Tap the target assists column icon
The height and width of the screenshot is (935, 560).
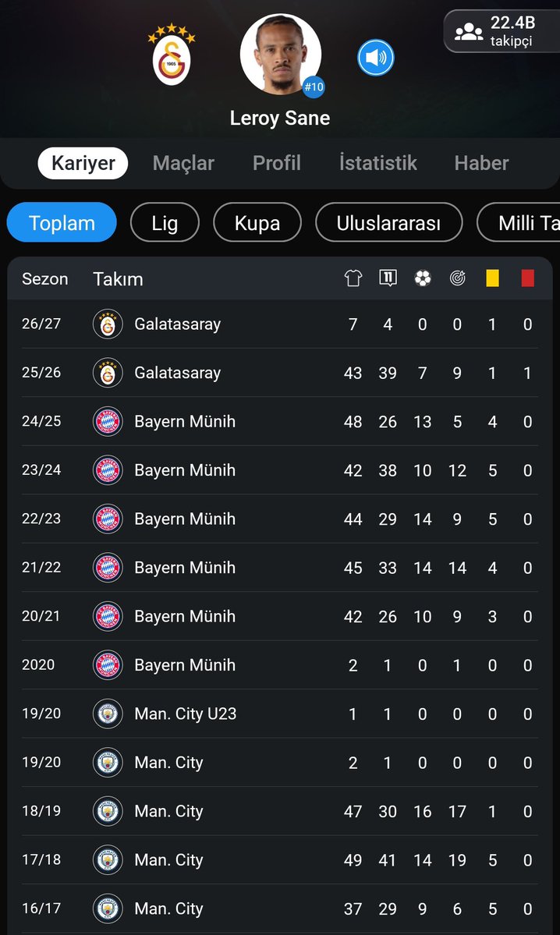tap(457, 278)
